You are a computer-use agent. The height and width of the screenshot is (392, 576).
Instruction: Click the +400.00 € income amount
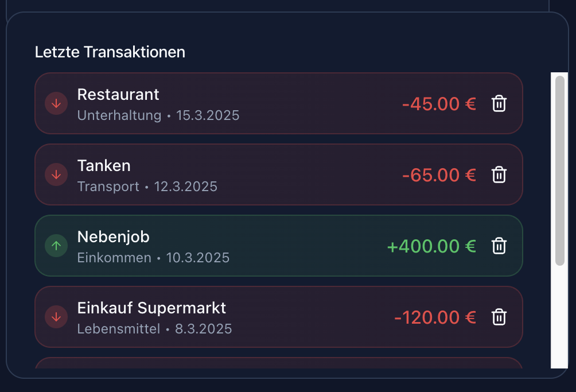tap(431, 246)
